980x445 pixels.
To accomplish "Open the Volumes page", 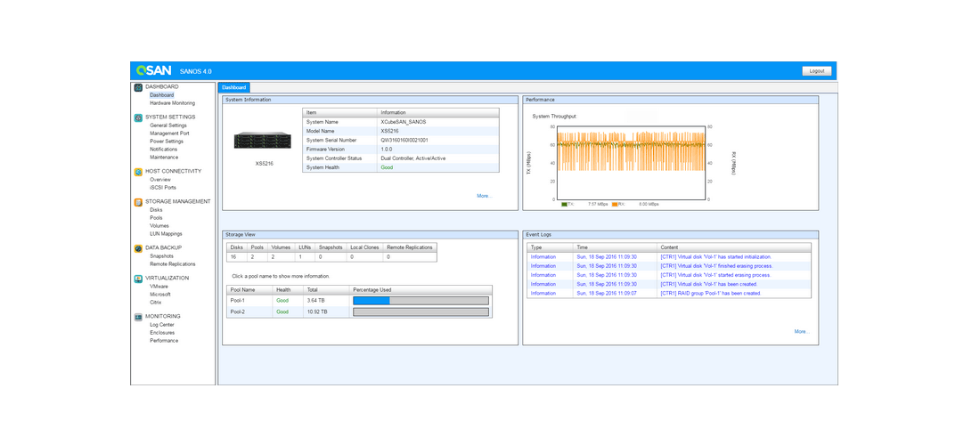I will pyautogui.click(x=159, y=226).
